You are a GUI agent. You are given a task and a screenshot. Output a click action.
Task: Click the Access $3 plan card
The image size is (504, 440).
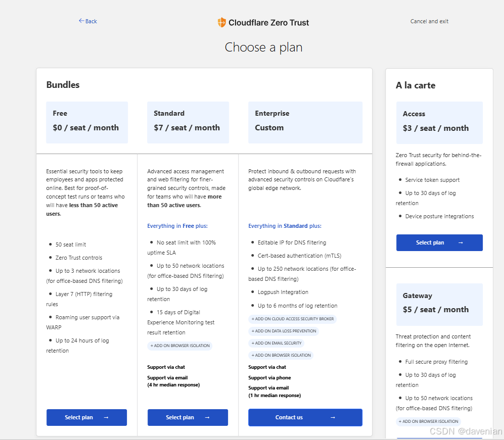coord(439,123)
